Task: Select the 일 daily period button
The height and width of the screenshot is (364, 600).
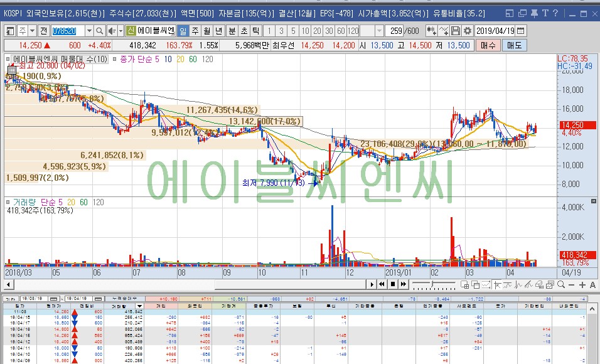Action: [183, 31]
